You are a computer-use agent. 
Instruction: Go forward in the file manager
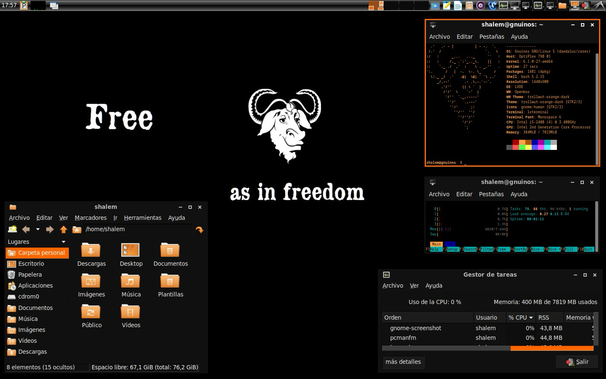[49, 229]
